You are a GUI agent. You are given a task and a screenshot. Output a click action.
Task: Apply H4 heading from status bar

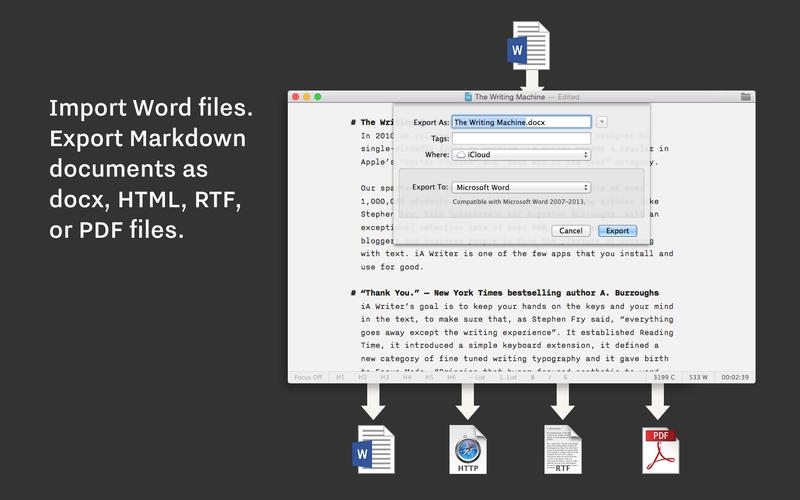(x=407, y=377)
